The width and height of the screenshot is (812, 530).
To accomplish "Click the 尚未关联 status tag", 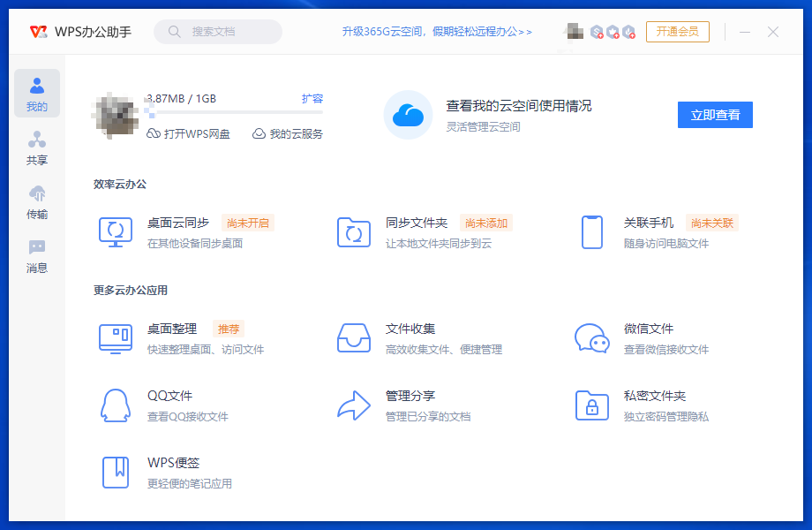I will [x=712, y=223].
